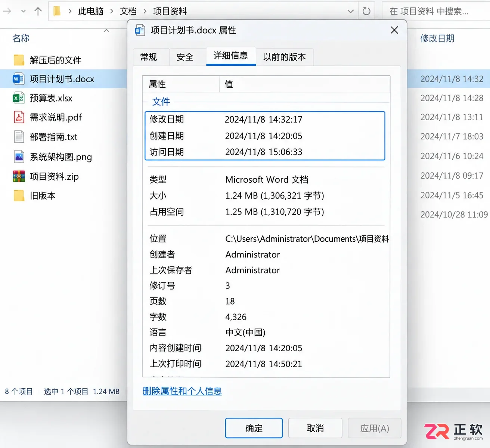
Task: Click the forward navigation arrow in Explorer
Action: coord(7,11)
